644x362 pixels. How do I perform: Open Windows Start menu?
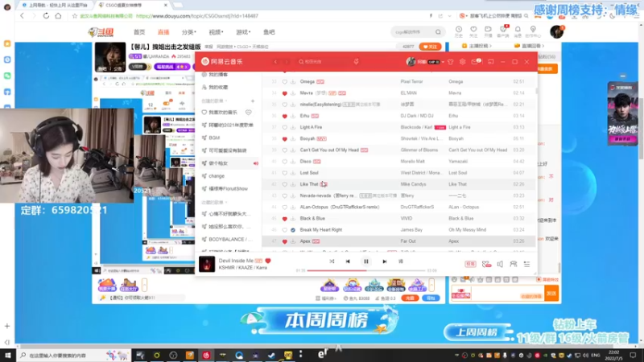point(7,355)
